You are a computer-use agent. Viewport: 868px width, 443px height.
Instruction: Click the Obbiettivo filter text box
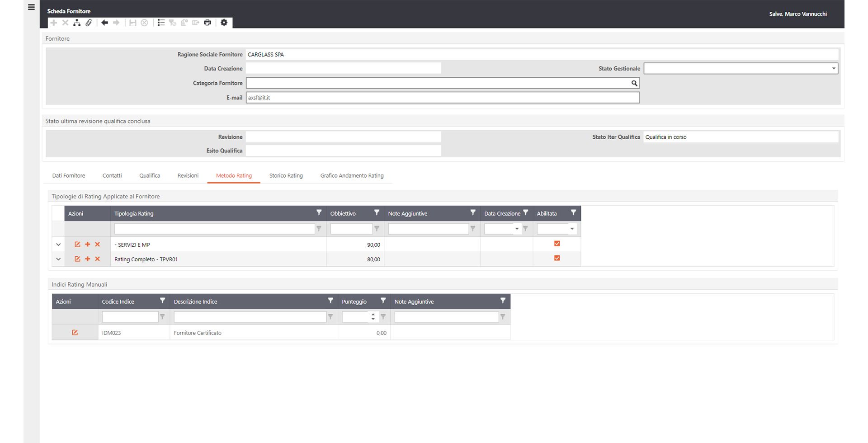(351, 229)
